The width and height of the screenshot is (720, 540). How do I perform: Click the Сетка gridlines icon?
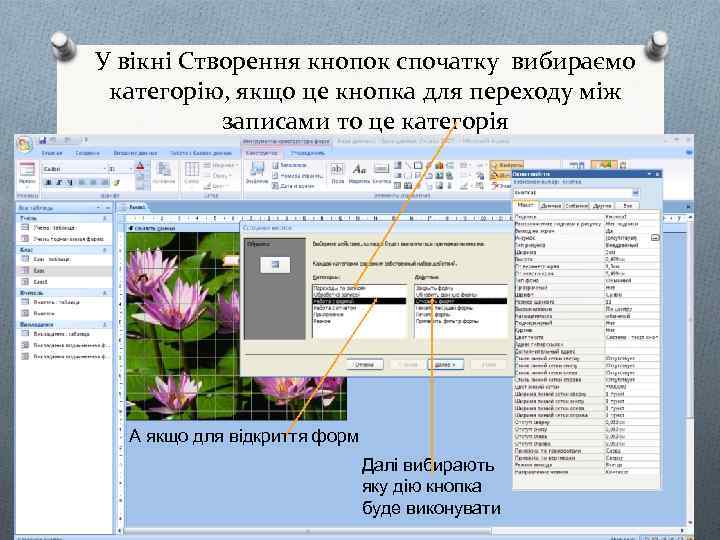pyautogui.click(x=191, y=173)
